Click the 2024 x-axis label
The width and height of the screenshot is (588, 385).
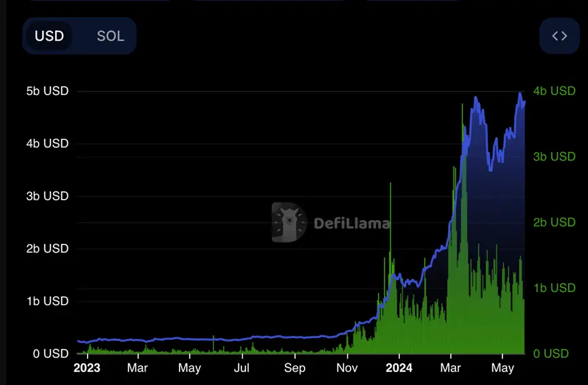pyautogui.click(x=399, y=368)
